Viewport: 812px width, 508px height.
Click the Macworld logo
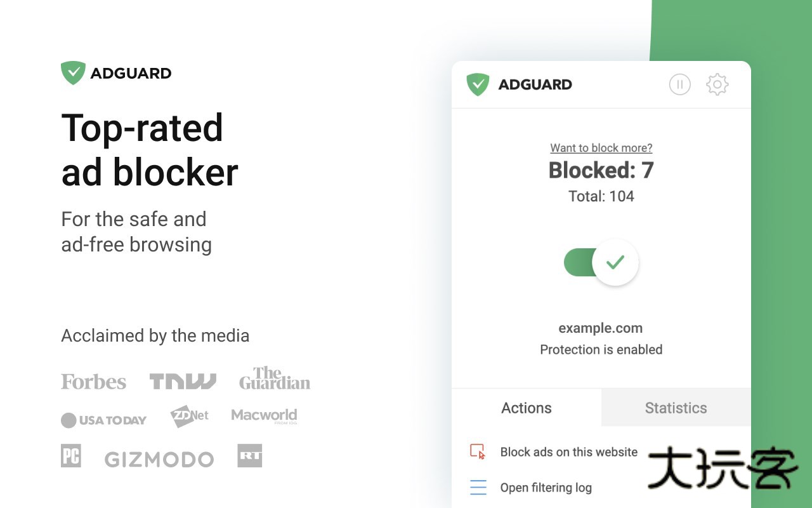click(x=264, y=416)
